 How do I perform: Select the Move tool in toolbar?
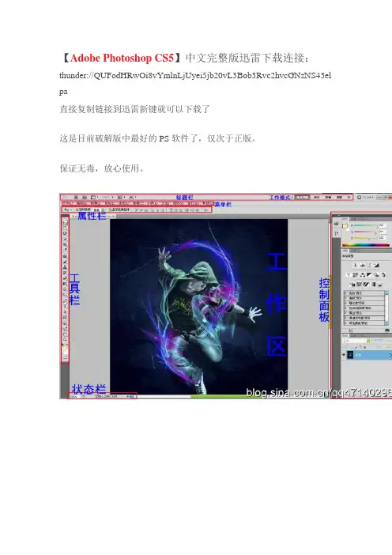point(65,223)
